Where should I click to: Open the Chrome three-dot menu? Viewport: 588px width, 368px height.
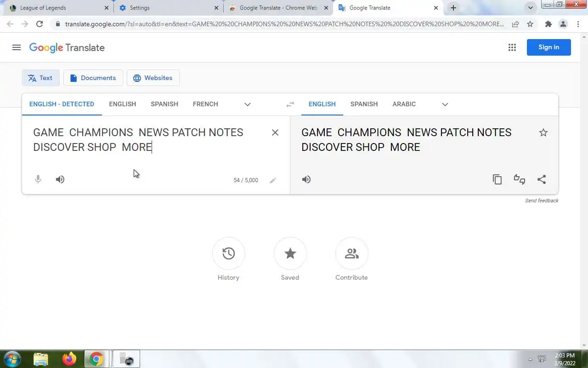[x=578, y=24]
